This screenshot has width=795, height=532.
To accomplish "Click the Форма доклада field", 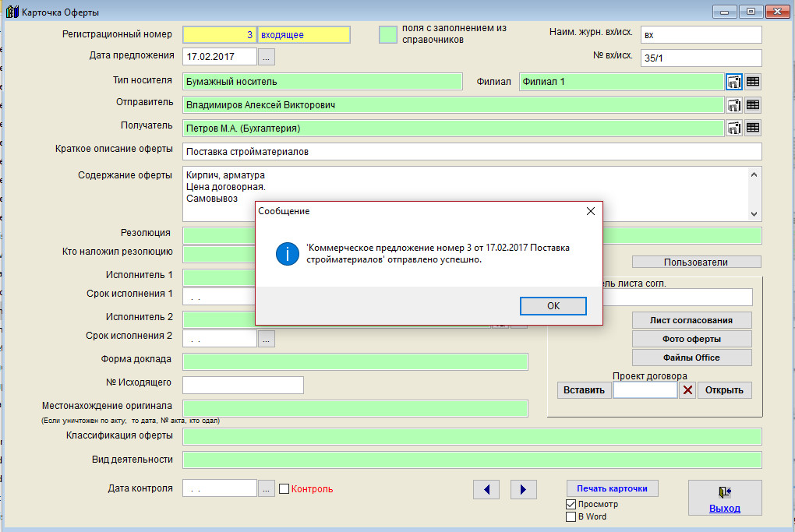I will point(355,361).
